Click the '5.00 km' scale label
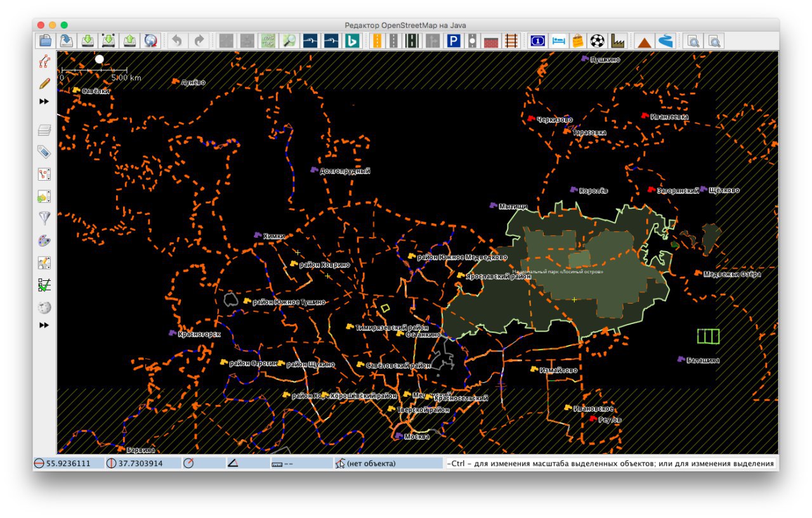Screen dimensions: 812x518 pyautogui.click(x=126, y=77)
